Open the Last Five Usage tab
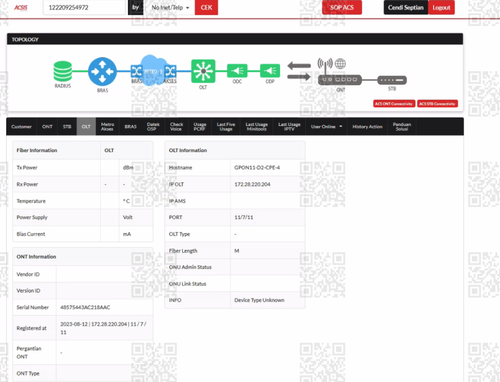Screen dimensions: 500x382 tap(226, 127)
